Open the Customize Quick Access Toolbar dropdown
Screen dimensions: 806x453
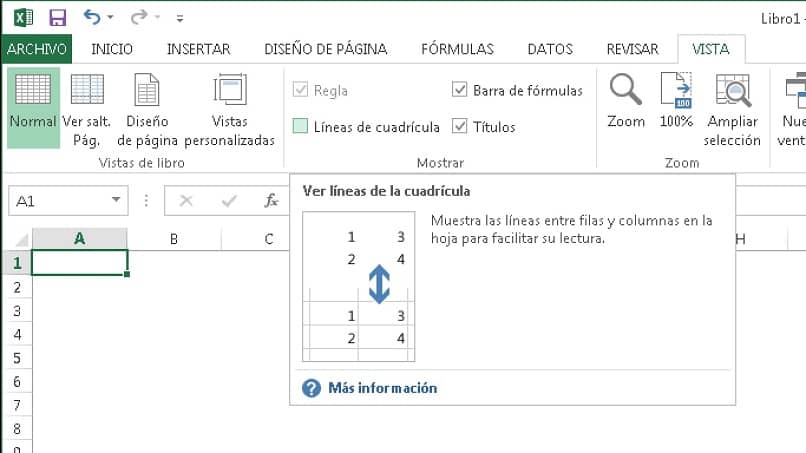pyautogui.click(x=179, y=18)
